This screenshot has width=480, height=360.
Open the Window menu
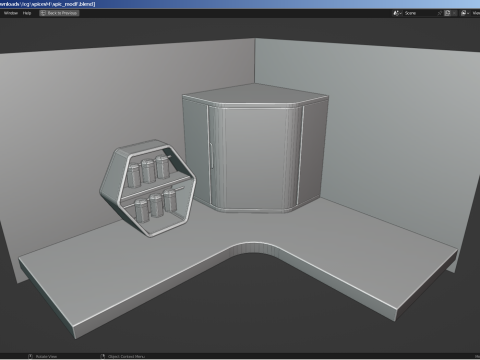pyautogui.click(x=11, y=13)
